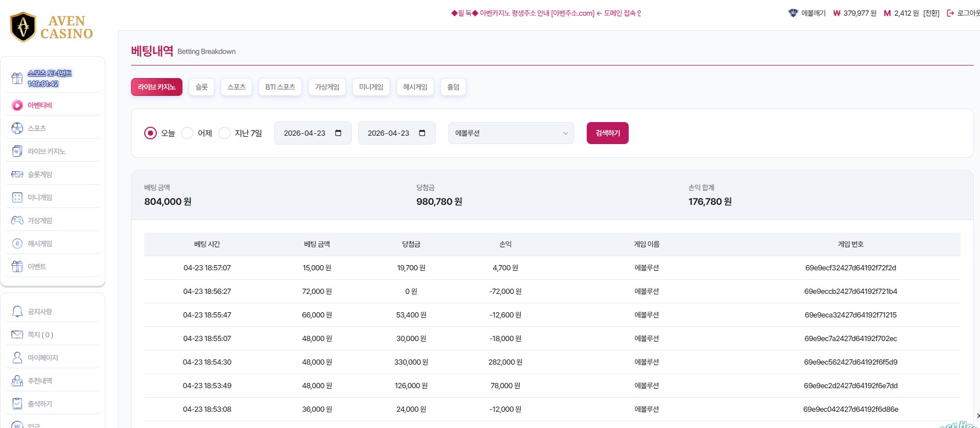The width and height of the screenshot is (980, 428).
Task: Open the 홀덤 tab
Action: coord(453,87)
